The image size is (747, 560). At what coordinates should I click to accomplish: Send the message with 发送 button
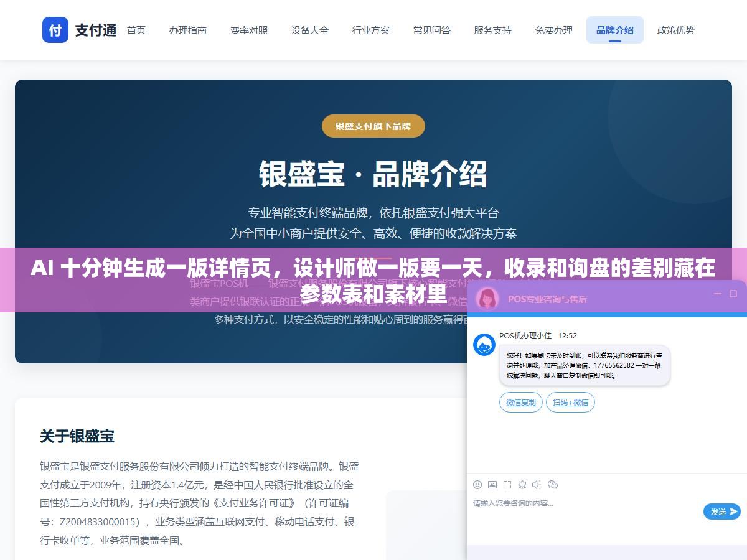click(x=722, y=511)
